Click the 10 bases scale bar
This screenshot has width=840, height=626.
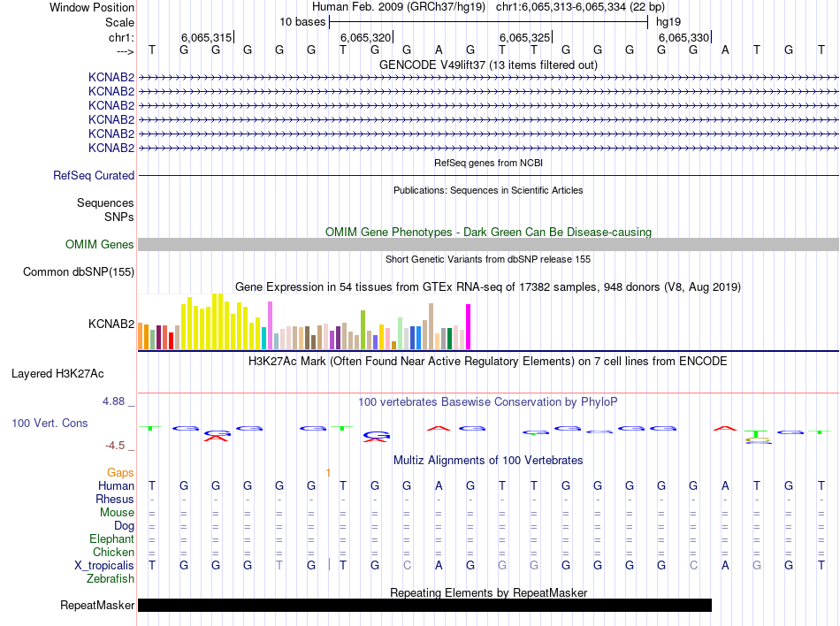(x=488, y=21)
